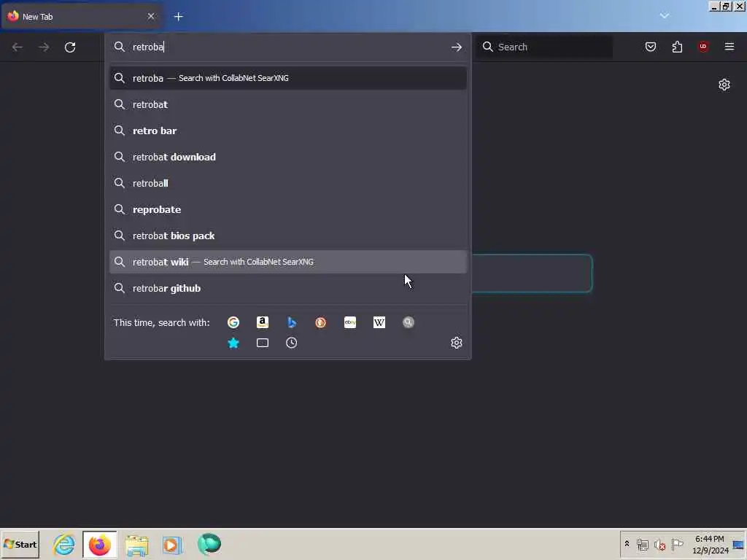The image size is (747, 560).
Task: Choose the 'retro bar' suggestion
Action: pyautogui.click(x=287, y=131)
